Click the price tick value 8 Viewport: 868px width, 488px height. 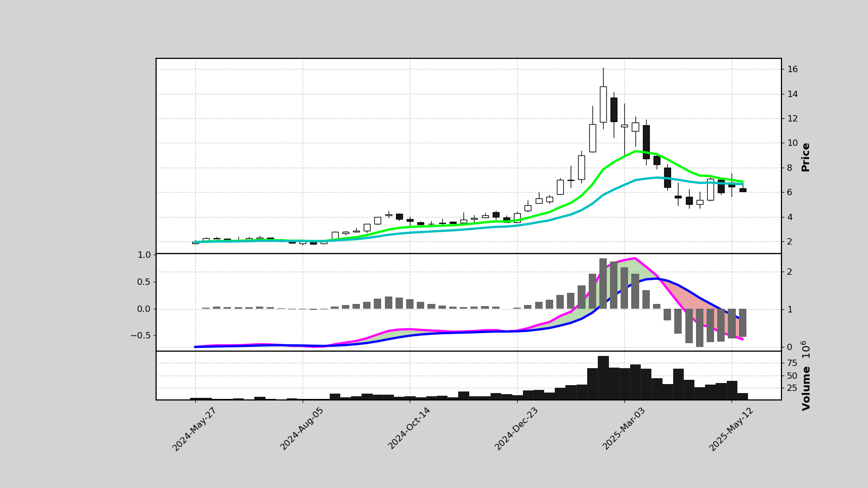point(789,168)
